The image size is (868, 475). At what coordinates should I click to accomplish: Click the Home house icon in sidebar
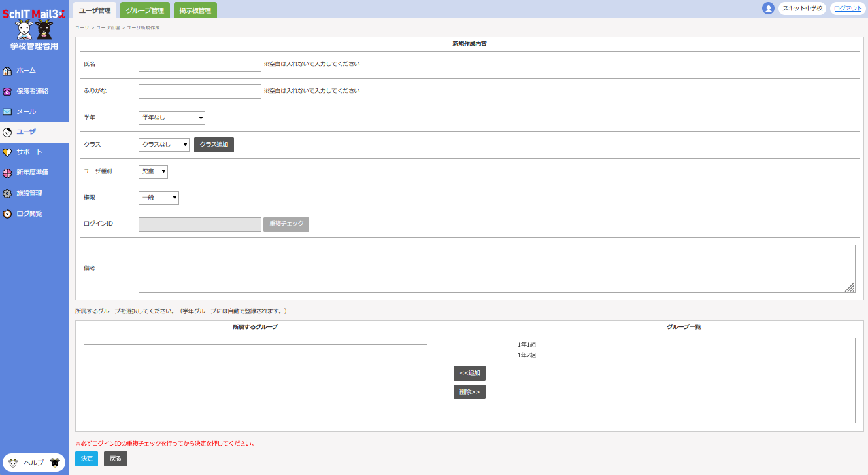[x=7, y=71]
